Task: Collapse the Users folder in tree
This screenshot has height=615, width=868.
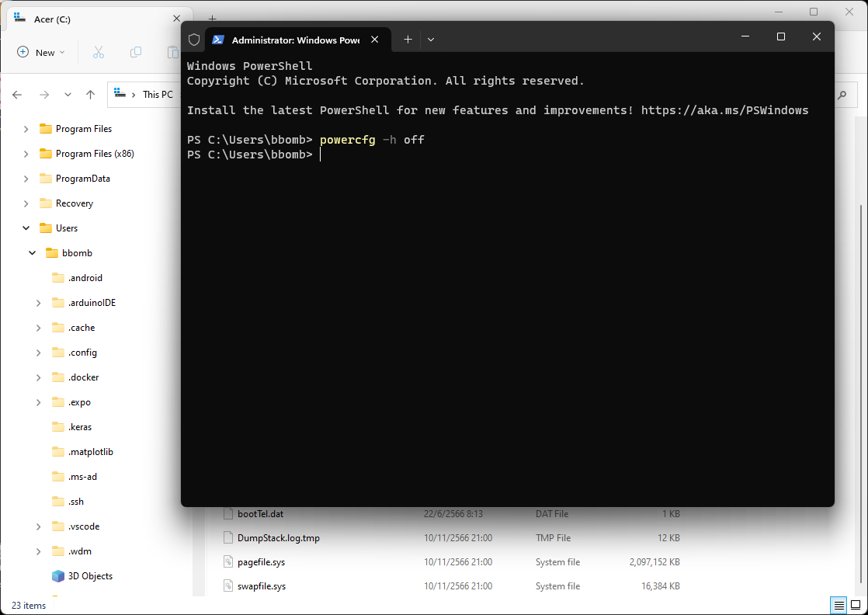Action: (26, 228)
